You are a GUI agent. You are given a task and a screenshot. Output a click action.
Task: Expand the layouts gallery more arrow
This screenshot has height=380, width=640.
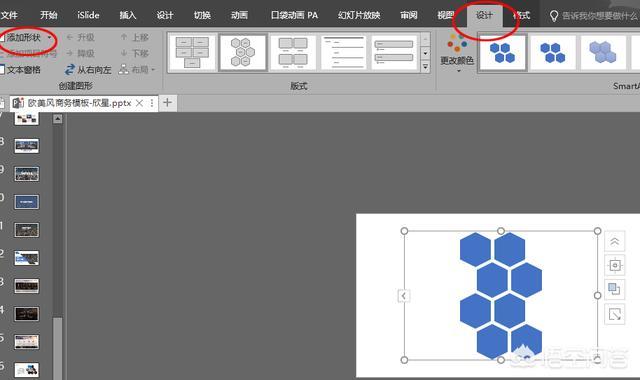[425, 67]
